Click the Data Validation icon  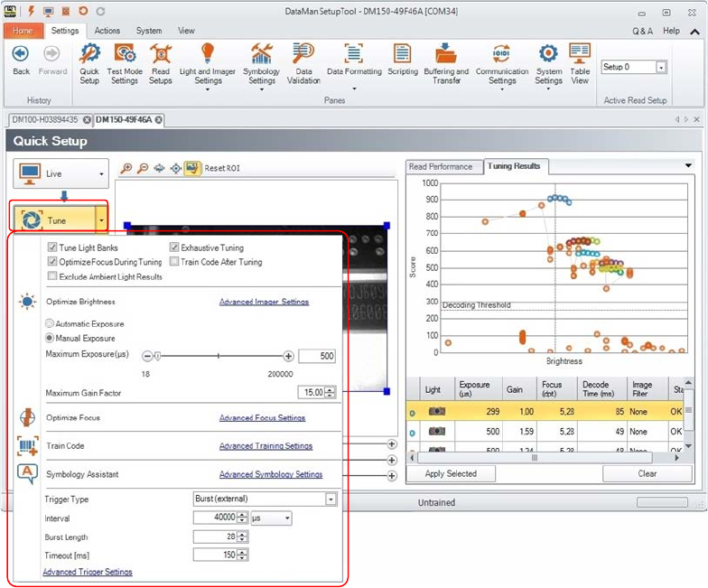point(303,62)
